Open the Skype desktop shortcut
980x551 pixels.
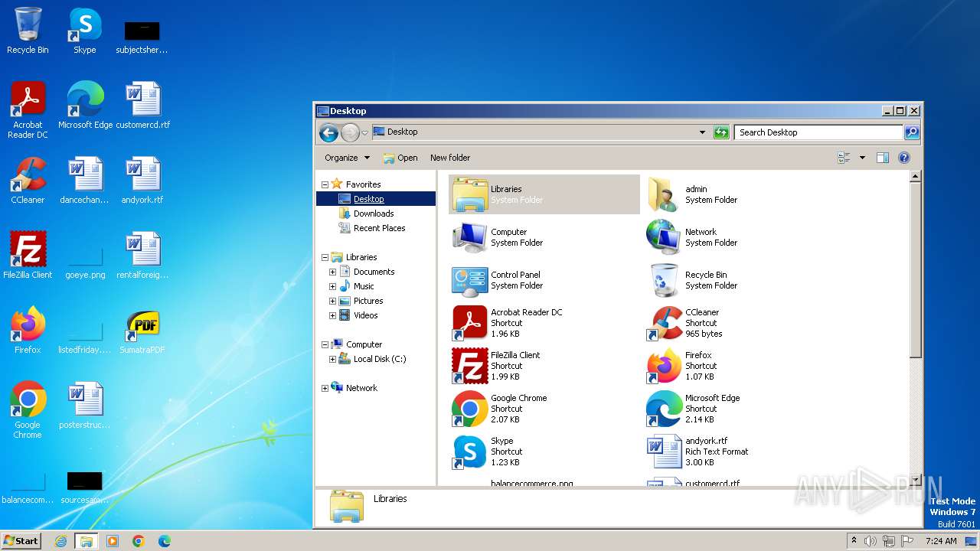(x=84, y=31)
